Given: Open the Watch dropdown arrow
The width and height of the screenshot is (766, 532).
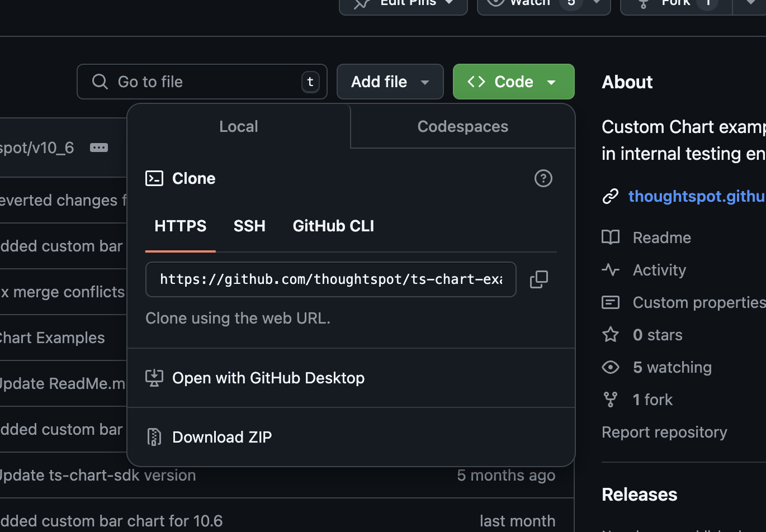Looking at the screenshot, I should click(x=597, y=2).
